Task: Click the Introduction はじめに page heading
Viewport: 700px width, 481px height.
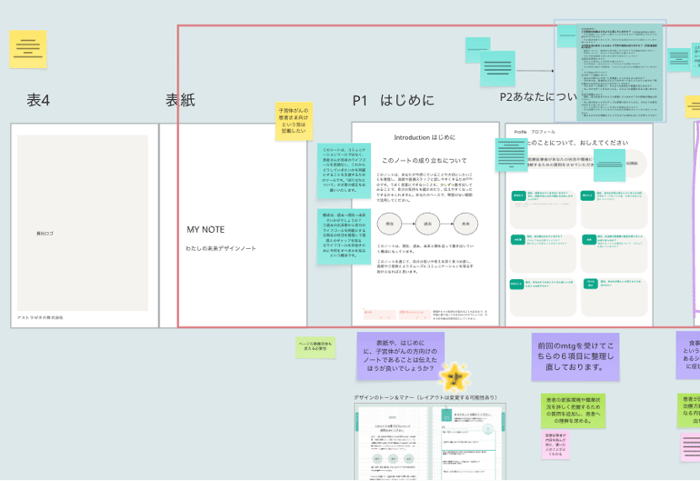Action: pyautogui.click(x=425, y=136)
